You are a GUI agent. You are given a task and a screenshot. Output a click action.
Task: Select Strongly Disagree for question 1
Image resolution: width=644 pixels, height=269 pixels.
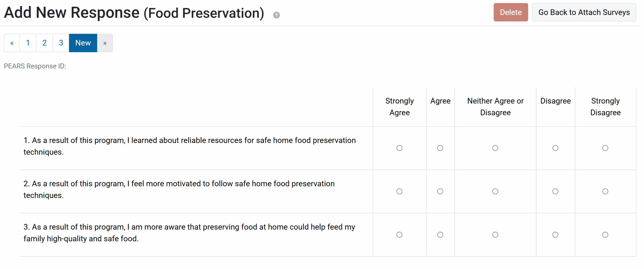tap(605, 148)
